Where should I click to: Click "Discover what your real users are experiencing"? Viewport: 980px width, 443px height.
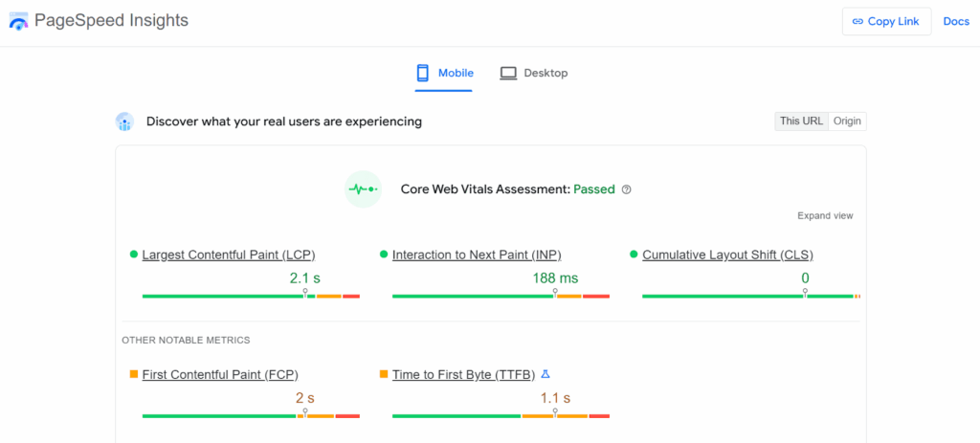tap(283, 122)
